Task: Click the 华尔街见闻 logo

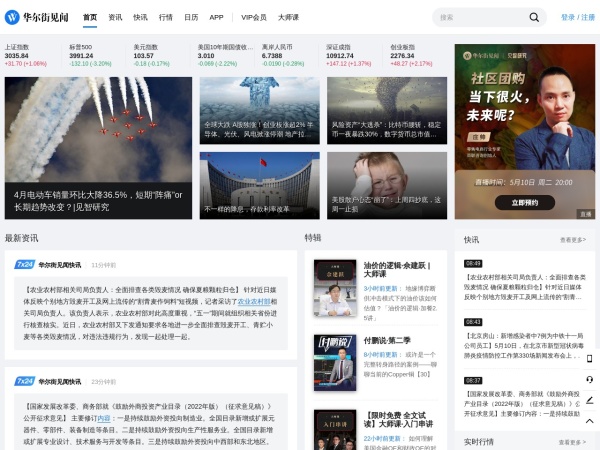Action: [38, 17]
